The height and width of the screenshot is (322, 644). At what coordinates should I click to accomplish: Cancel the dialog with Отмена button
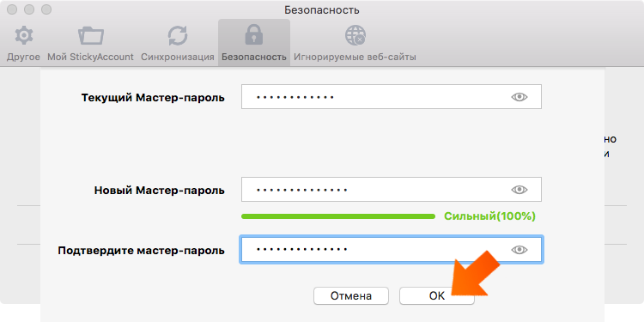point(351,295)
